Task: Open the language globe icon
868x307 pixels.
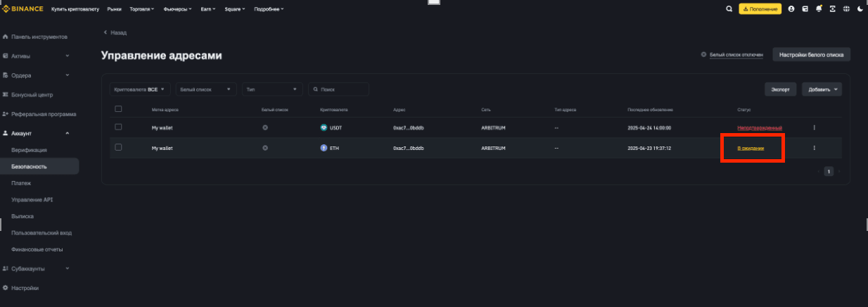Action: 846,8
